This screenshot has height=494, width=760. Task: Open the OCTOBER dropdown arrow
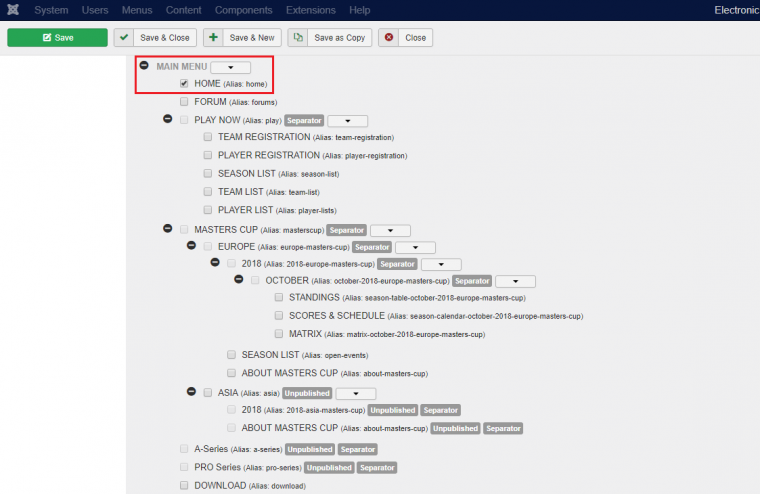516,281
